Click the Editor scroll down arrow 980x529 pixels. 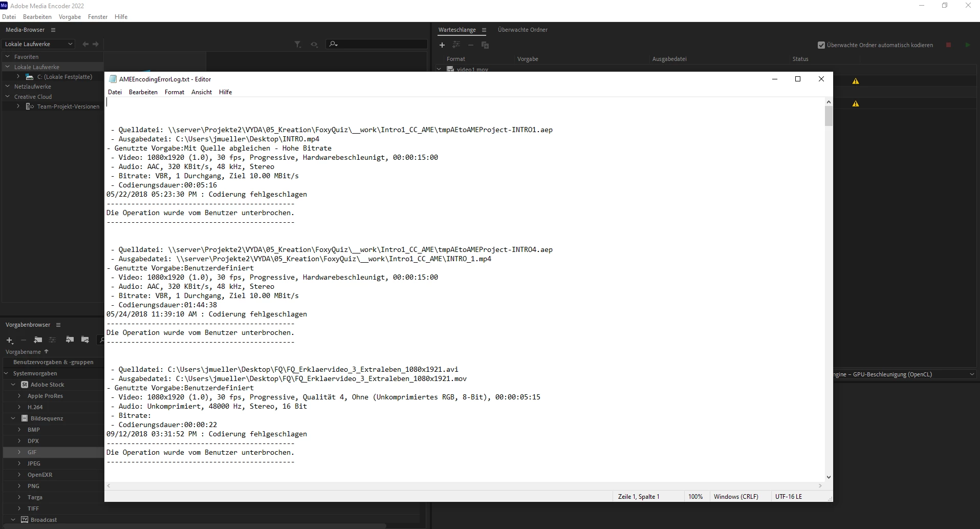pos(829,477)
